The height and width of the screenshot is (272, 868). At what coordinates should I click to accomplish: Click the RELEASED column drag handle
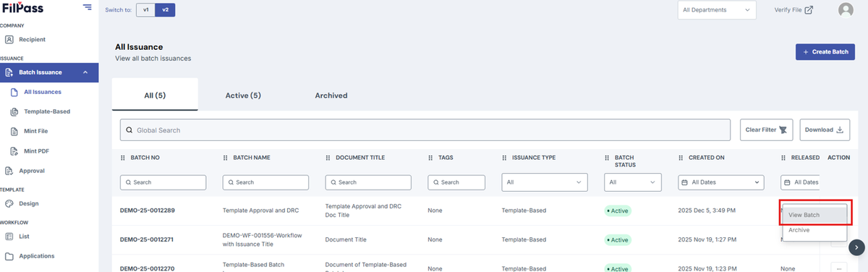pos(784,157)
